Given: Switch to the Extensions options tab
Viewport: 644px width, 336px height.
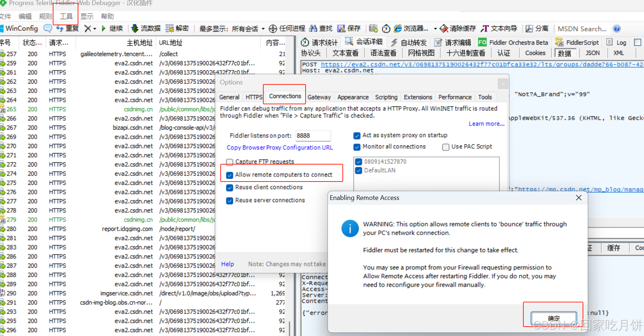Looking at the screenshot, I should tap(418, 97).
